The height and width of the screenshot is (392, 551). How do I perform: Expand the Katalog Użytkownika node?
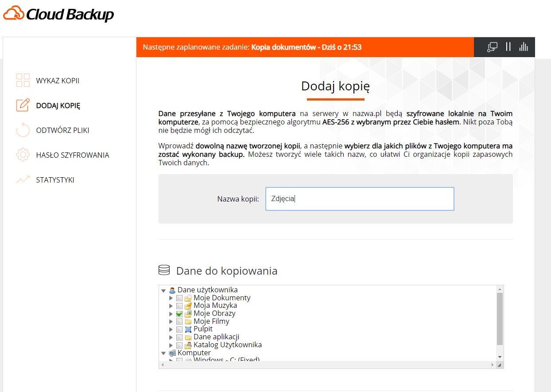pyautogui.click(x=171, y=345)
